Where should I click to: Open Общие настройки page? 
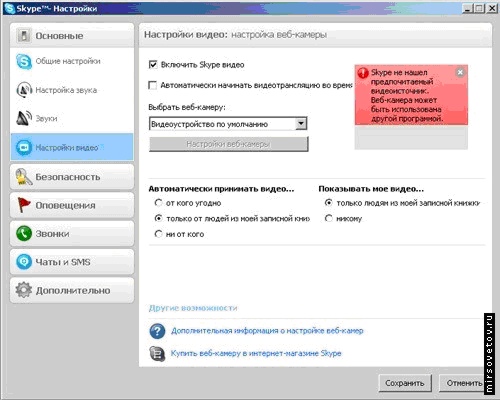tap(72, 61)
